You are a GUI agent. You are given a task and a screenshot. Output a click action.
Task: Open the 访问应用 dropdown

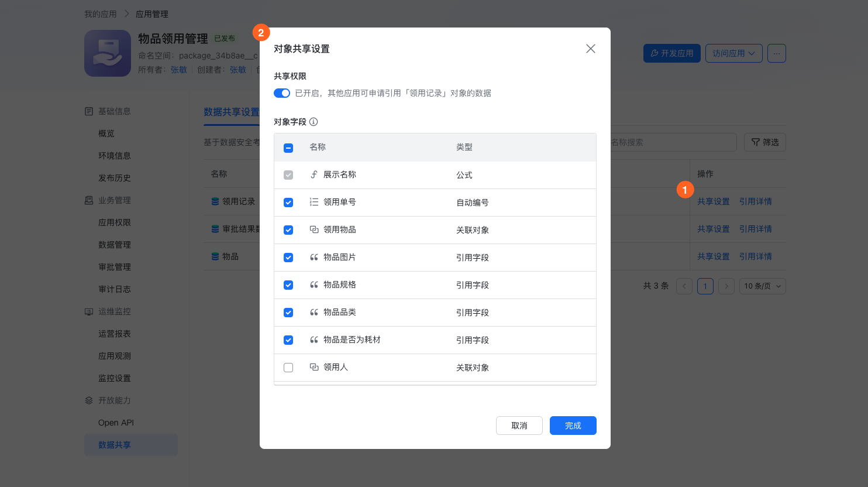[x=734, y=53]
